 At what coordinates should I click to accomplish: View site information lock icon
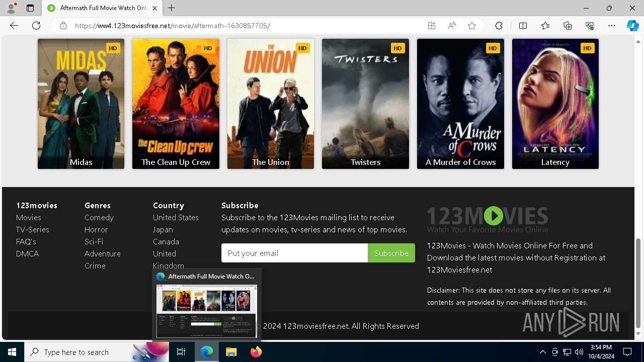pyautogui.click(x=63, y=26)
